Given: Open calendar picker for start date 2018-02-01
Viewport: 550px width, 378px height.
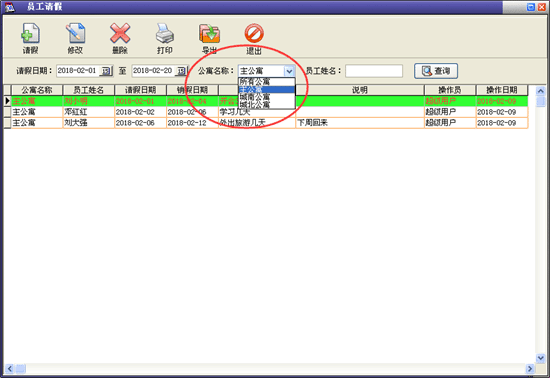Looking at the screenshot, I should [106, 71].
